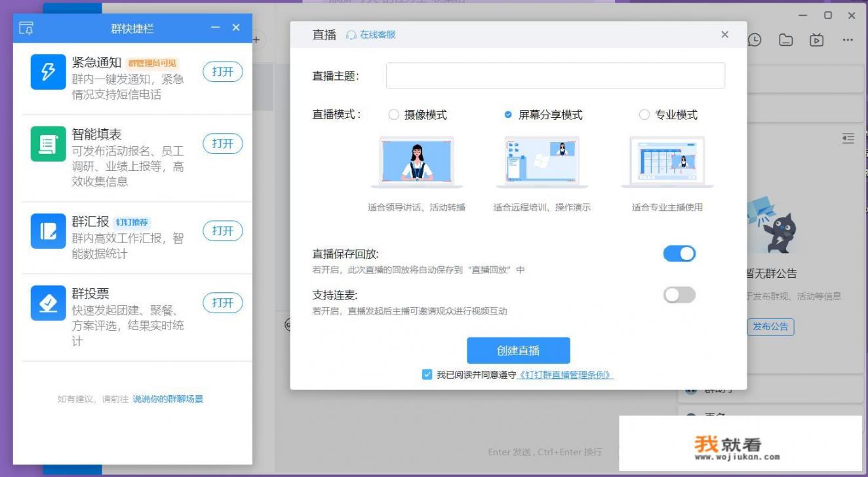Click 打开 for 群汇报
The height and width of the screenshot is (477, 868).
pos(223,231)
